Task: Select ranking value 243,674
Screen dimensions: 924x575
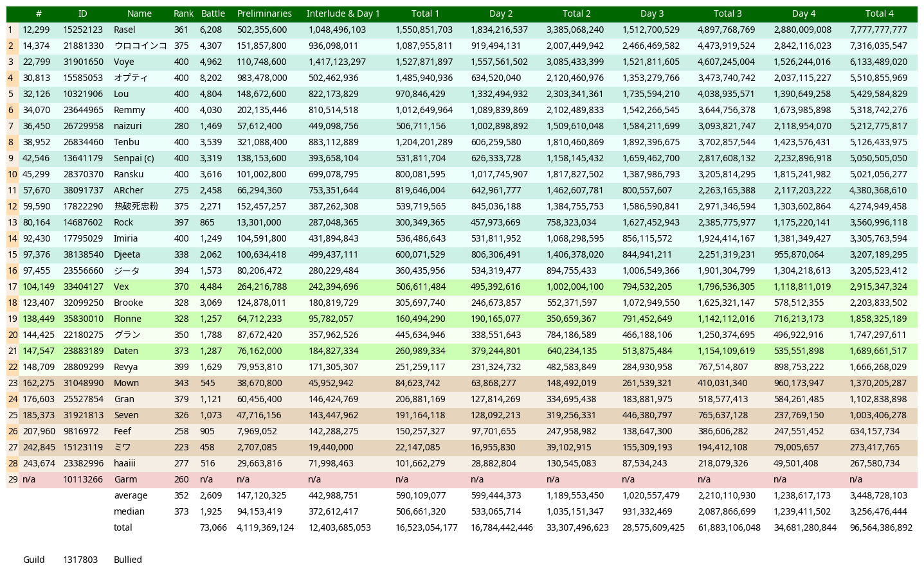Action: [x=39, y=463]
